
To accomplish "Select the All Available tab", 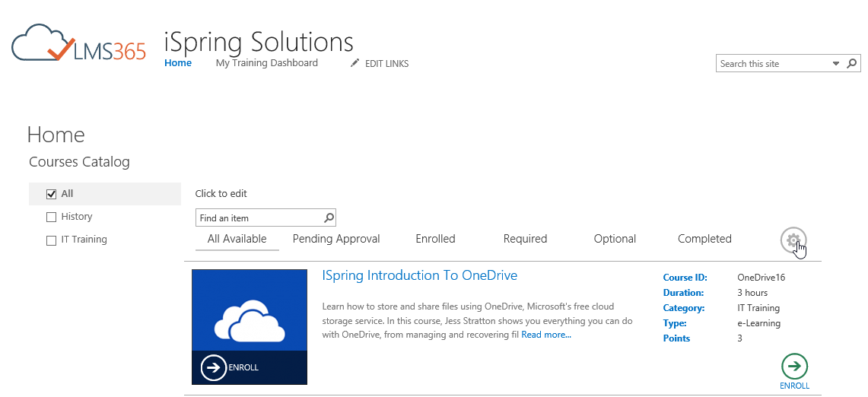I will click(x=237, y=239).
